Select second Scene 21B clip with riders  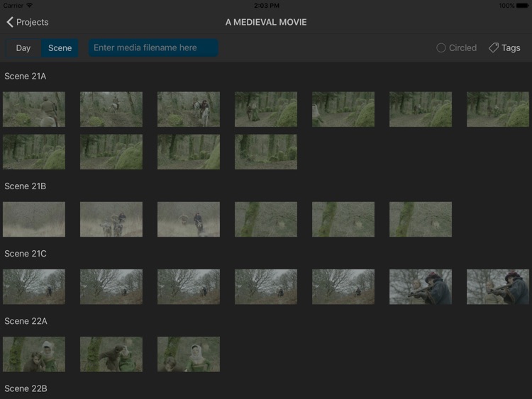coord(111,219)
